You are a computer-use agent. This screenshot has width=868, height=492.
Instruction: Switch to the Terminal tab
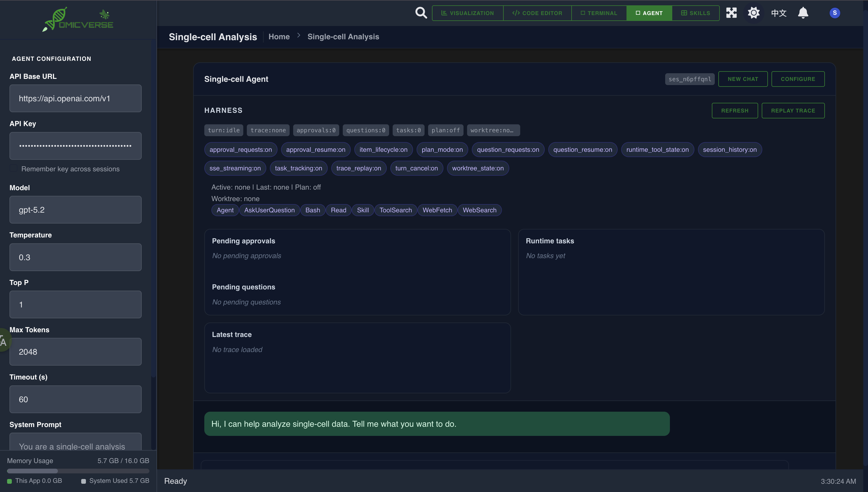(x=599, y=13)
